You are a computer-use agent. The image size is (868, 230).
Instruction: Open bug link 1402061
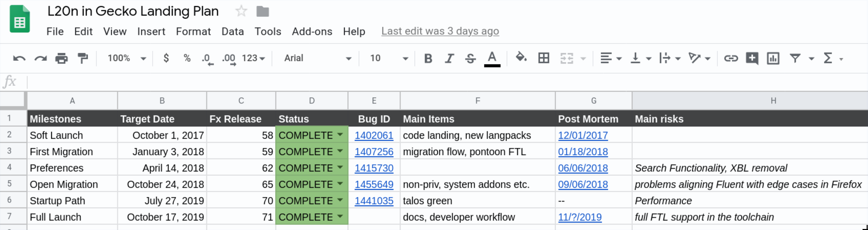click(x=374, y=135)
